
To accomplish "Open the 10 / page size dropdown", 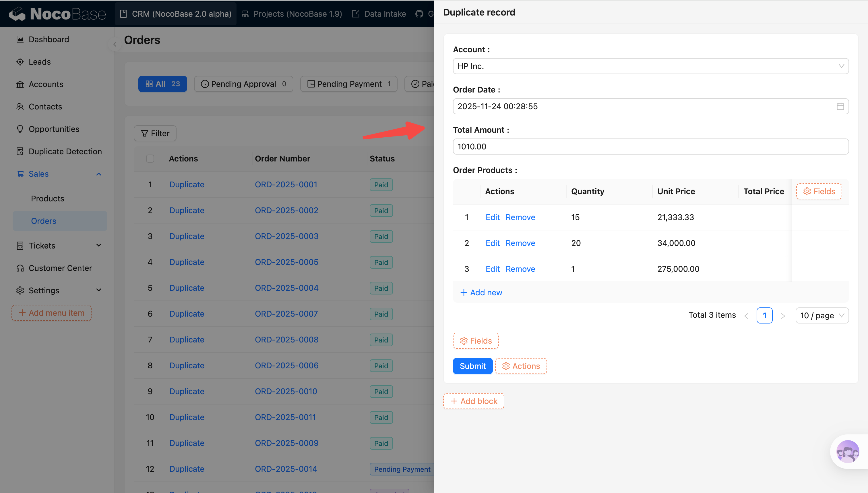I will [x=822, y=315].
